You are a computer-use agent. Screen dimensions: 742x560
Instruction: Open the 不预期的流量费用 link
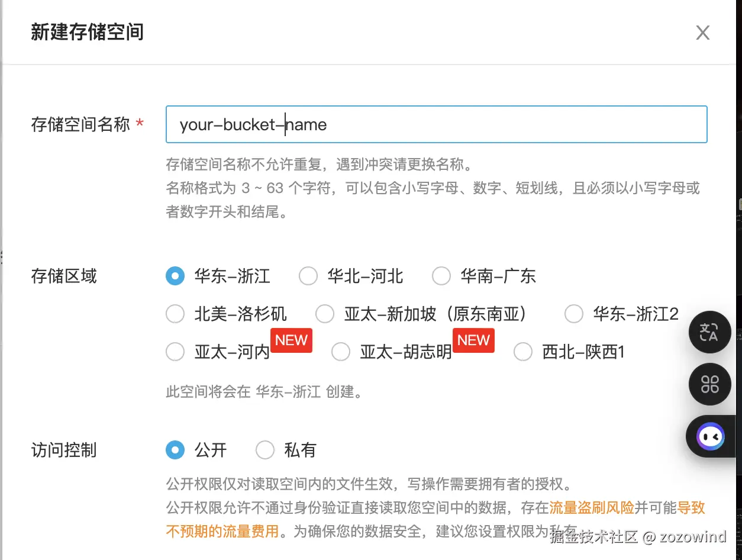coord(222,531)
